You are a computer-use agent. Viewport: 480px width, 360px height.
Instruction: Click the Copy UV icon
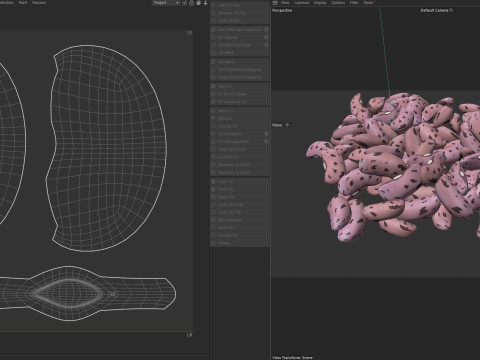(x=213, y=181)
